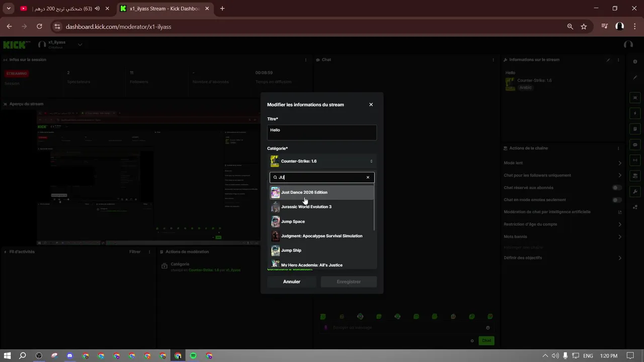Expand Chat pour les followers uniquement

563,175
